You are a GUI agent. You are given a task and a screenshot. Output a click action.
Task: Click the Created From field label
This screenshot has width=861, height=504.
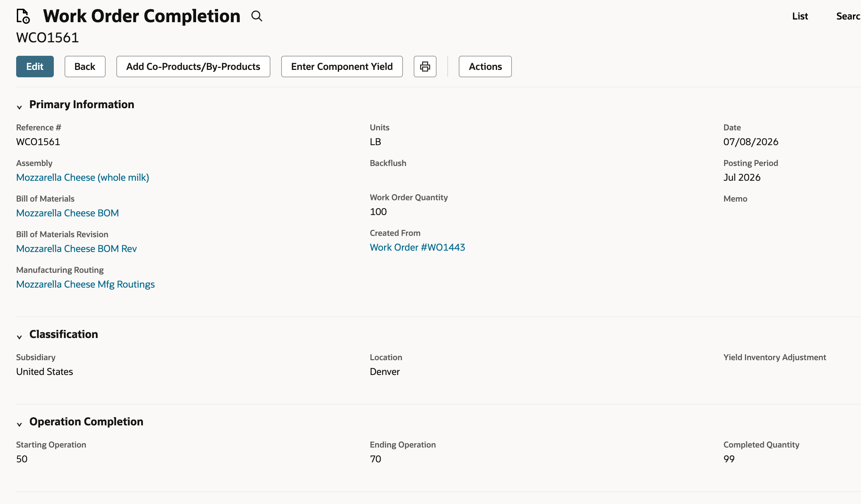pos(395,233)
